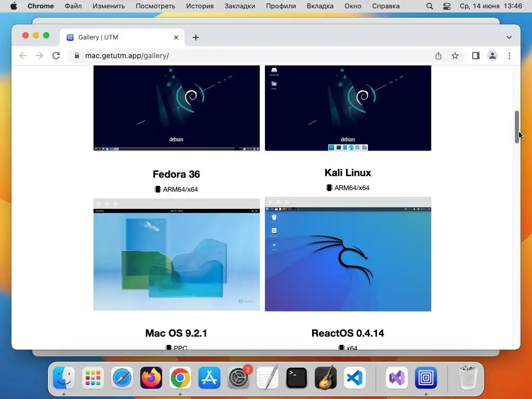This screenshot has height=399, width=532.
Task: Click the date and time clock
Action: click(490, 6)
